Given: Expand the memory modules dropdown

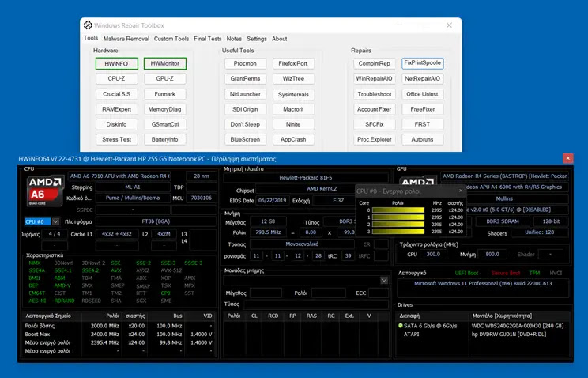Looking at the screenshot, I should [x=384, y=281].
